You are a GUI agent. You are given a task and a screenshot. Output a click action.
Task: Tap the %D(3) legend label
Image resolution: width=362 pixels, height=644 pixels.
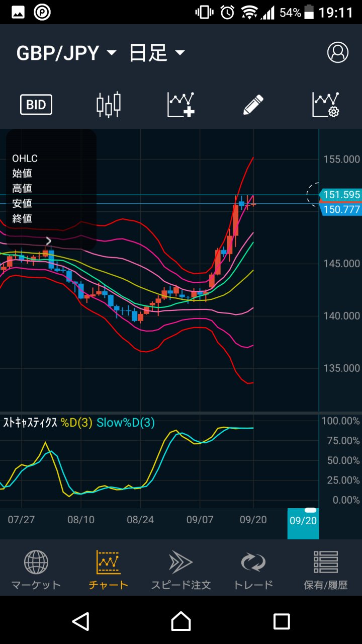tap(76, 423)
